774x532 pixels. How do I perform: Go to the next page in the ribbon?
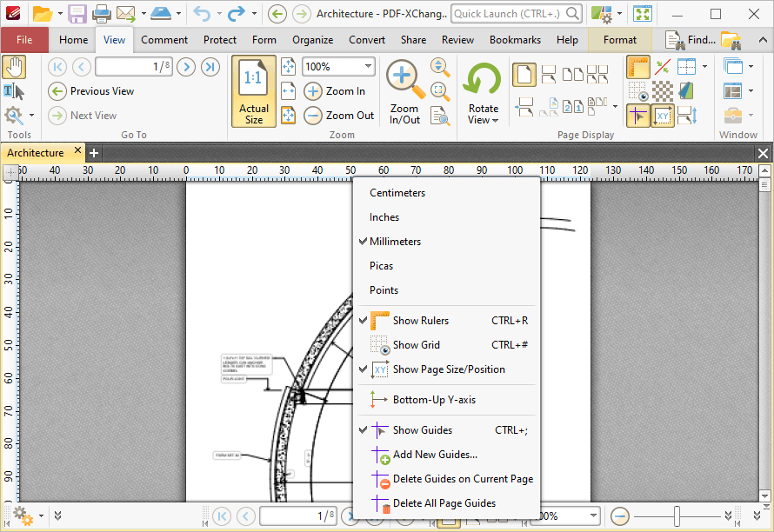coord(186,67)
